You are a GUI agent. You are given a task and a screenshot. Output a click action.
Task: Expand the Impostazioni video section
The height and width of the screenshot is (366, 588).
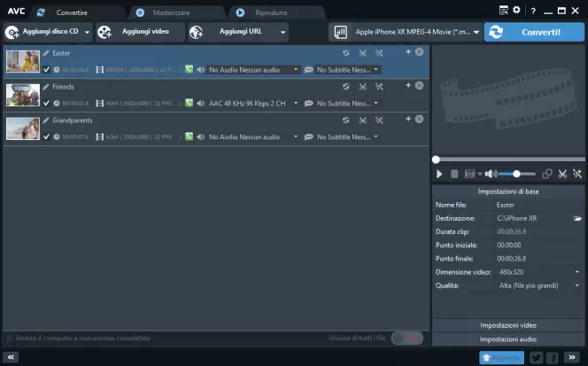(508, 325)
